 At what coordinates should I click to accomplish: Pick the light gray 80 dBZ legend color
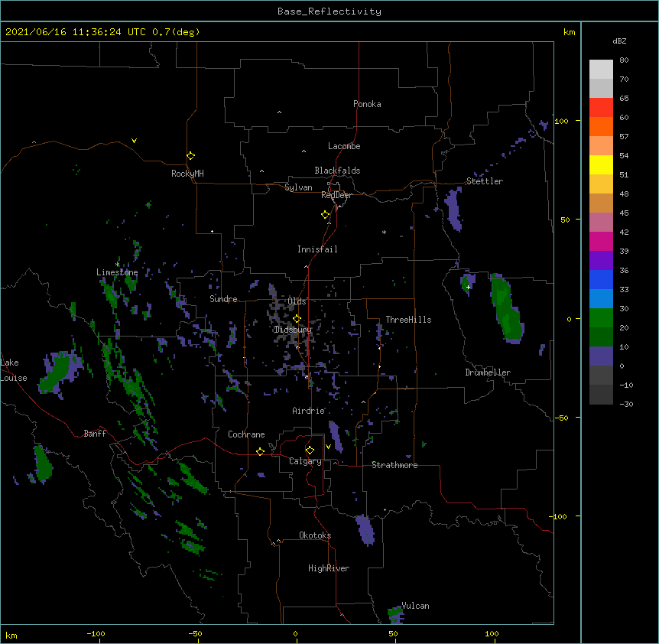[x=601, y=70]
